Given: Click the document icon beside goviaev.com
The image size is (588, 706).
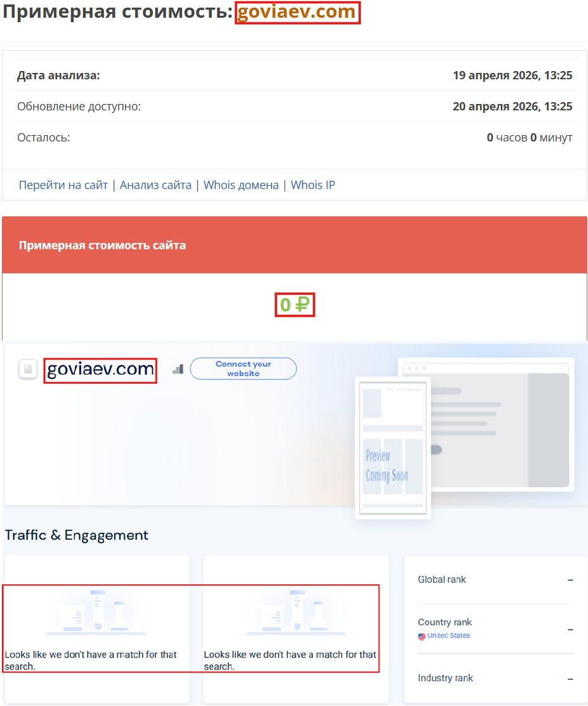Looking at the screenshot, I should pos(28,369).
